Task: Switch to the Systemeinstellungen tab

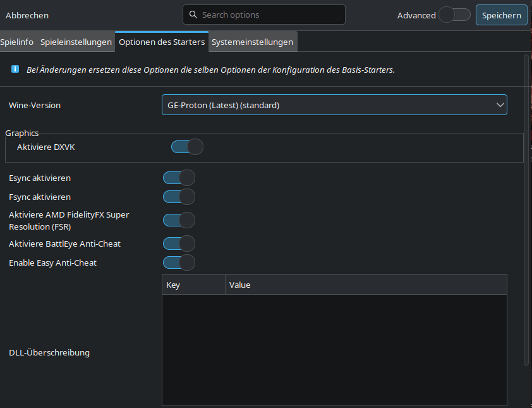Action: (x=252, y=42)
